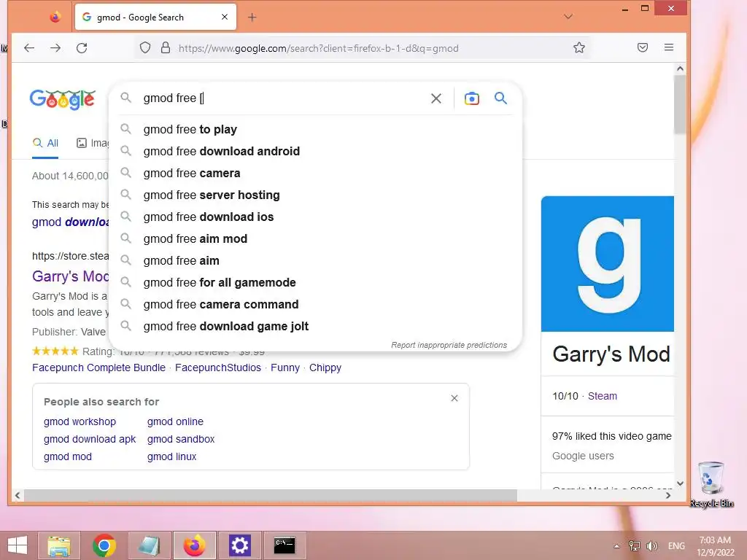Select suggestion gmod free download ios
This screenshot has width=747, height=560.
tap(315, 217)
